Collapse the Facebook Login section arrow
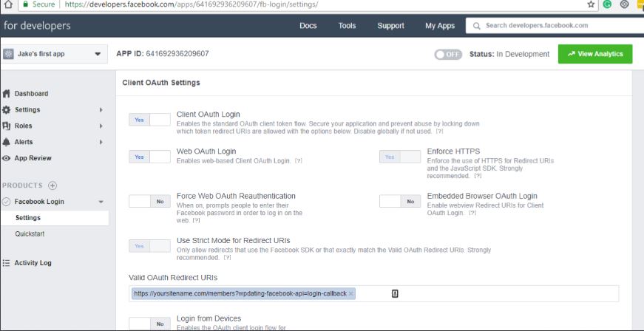Screen dimensions: 644x331 click(x=101, y=202)
